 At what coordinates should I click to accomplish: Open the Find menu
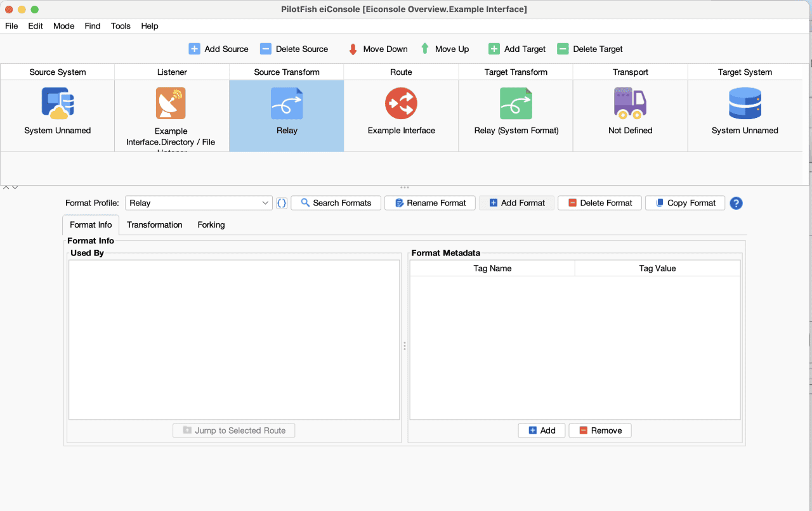(x=93, y=26)
